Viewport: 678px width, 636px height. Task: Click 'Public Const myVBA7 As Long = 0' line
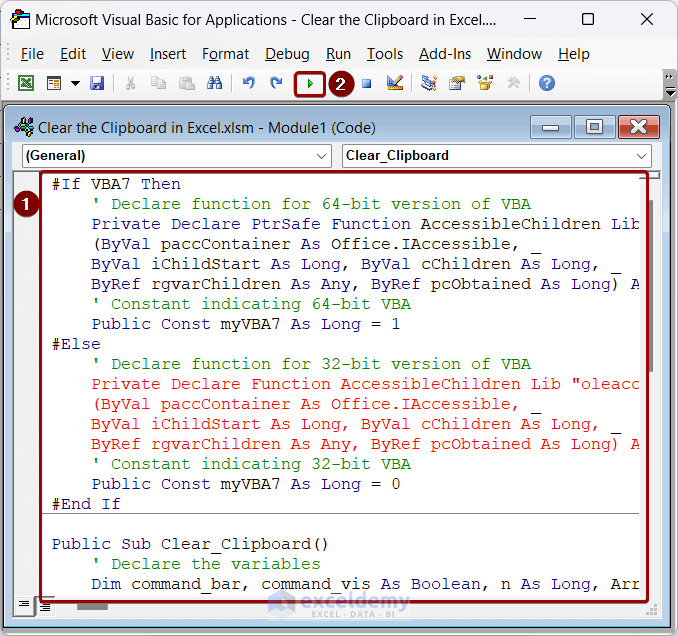pos(246,484)
